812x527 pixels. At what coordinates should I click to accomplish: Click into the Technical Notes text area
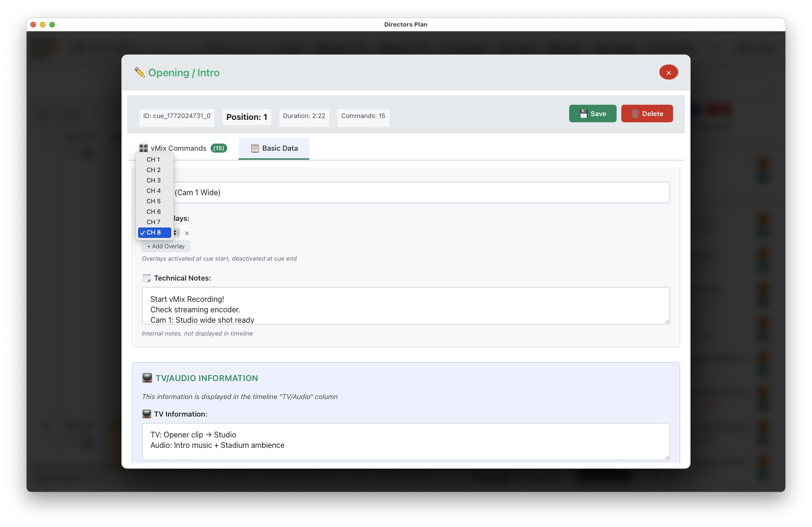click(406, 306)
